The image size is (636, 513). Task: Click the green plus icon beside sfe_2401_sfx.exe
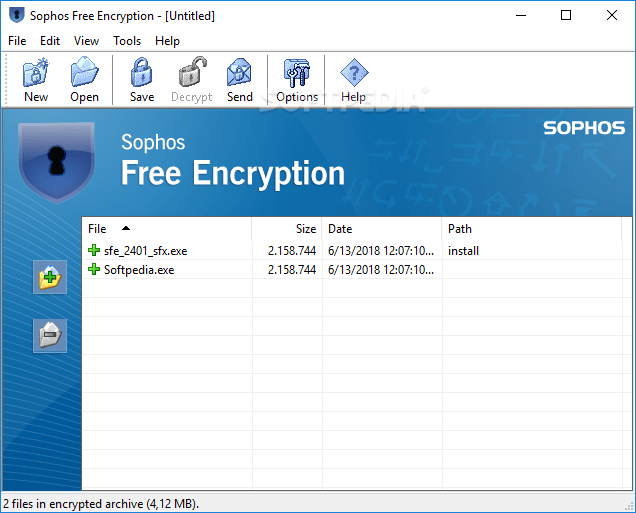click(94, 250)
